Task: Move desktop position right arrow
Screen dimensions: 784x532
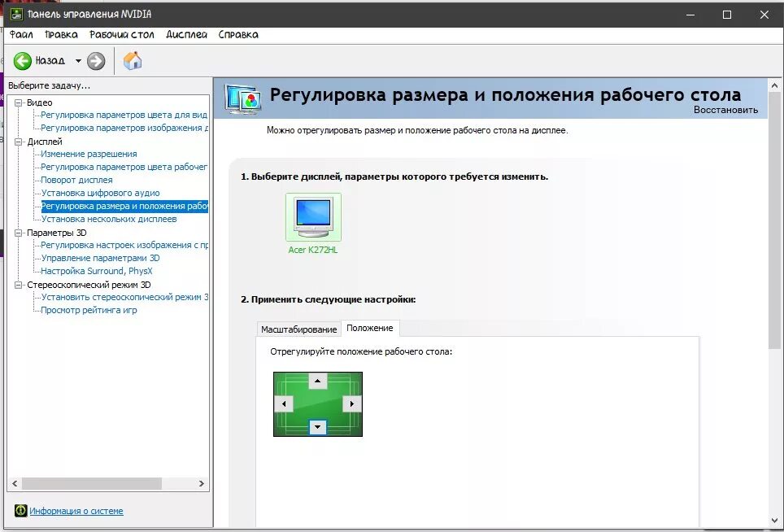Action: coord(352,403)
